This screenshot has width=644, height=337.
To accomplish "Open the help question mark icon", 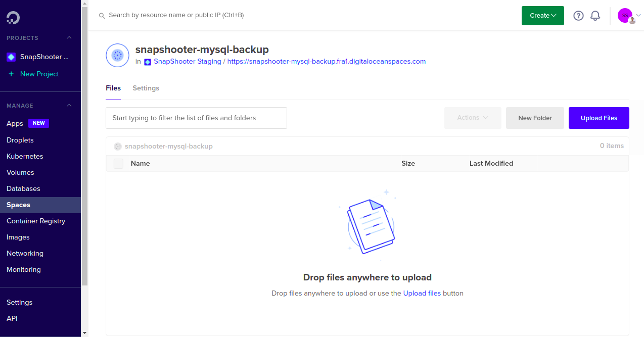I will [578, 16].
